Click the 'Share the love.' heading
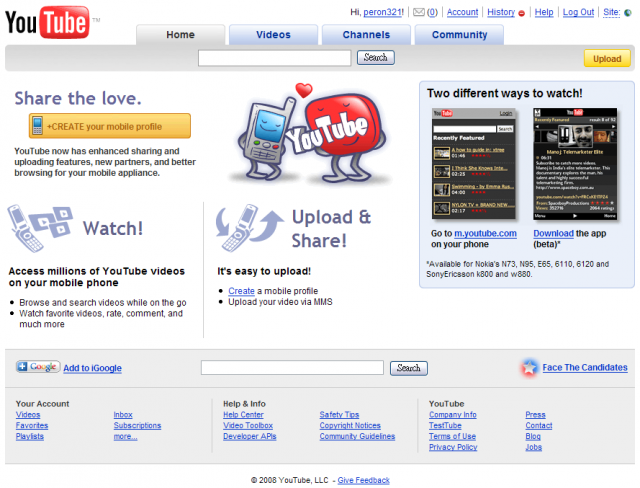 (x=78, y=98)
